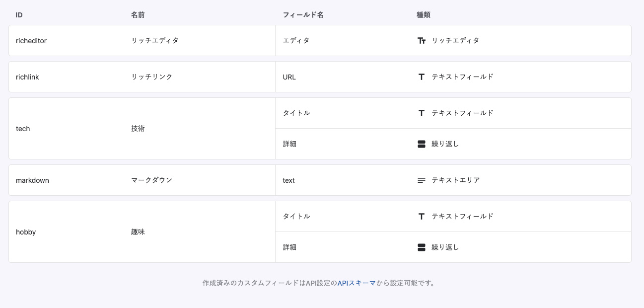Screen dimensions: 644x308
Task: Click the 趣味 field name
Action: tap(138, 232)
